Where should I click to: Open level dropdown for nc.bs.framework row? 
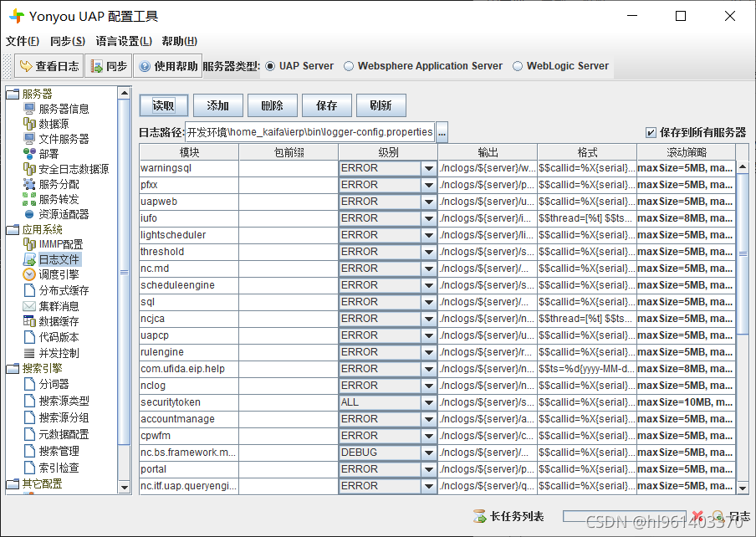[429, 453]
